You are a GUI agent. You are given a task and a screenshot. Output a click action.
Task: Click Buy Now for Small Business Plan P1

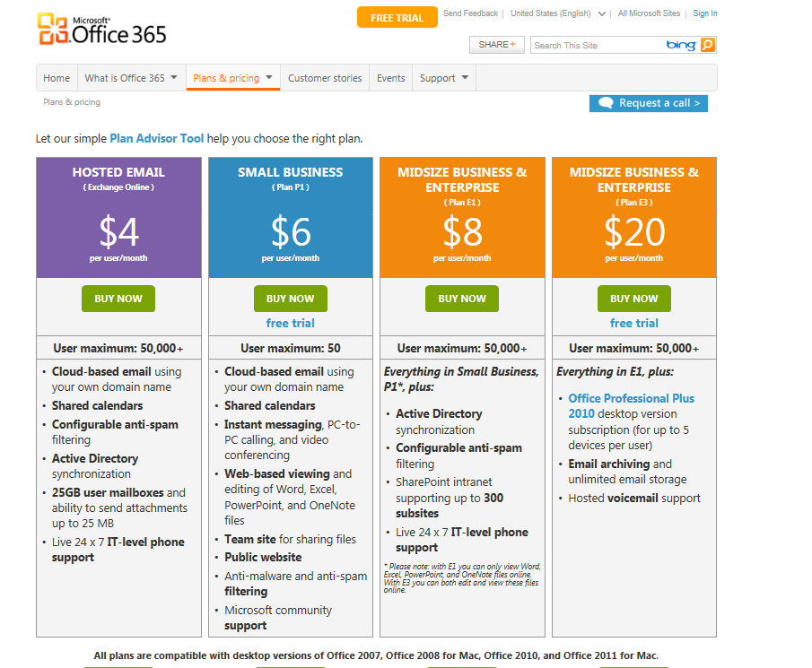(x=291, y=299)
